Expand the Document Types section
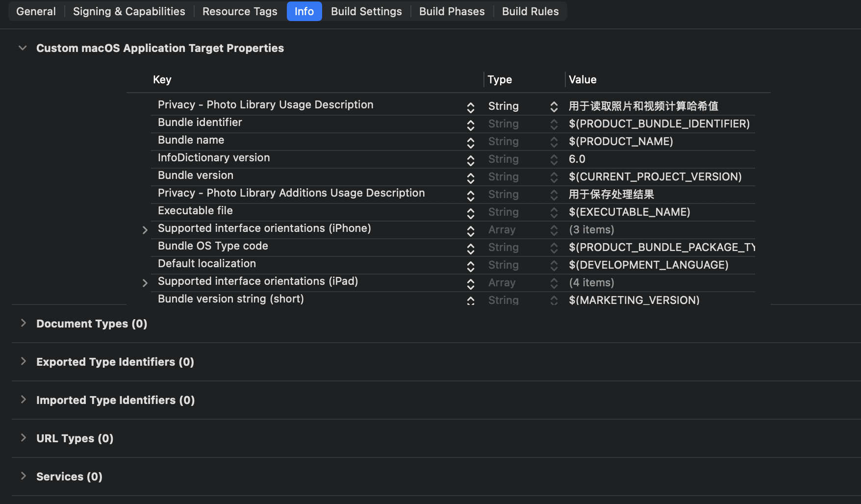 (23, 323)
